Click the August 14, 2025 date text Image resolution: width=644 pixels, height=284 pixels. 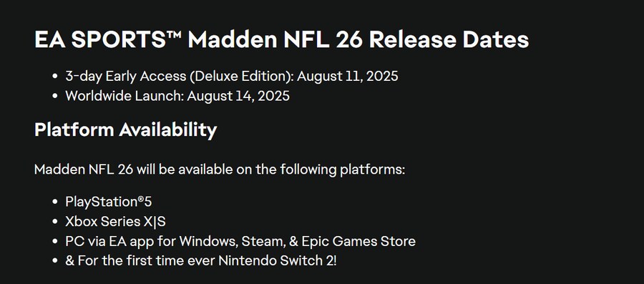238,96
